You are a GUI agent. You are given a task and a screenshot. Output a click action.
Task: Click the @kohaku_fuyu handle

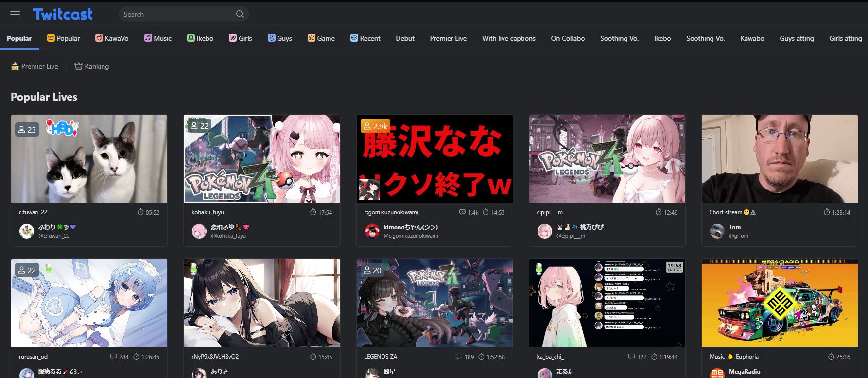[228, 236]
